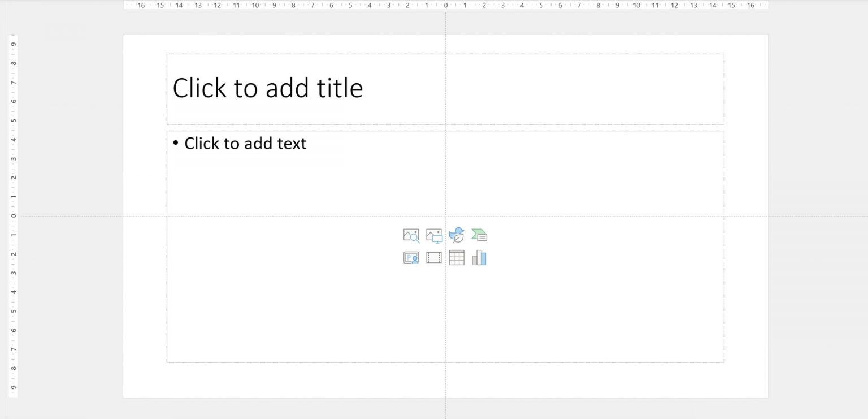This screenshot has width=868, height=419.
Task: Insert a chart using bar-chart icon
Action: click(479, 258)
